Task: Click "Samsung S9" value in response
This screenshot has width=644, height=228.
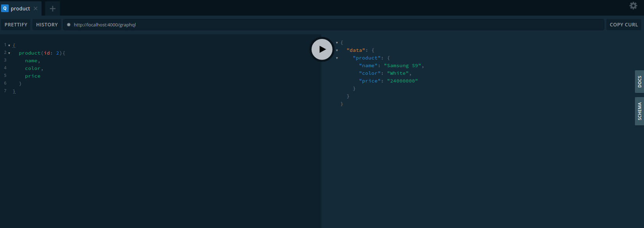Action: pos(402,65)
